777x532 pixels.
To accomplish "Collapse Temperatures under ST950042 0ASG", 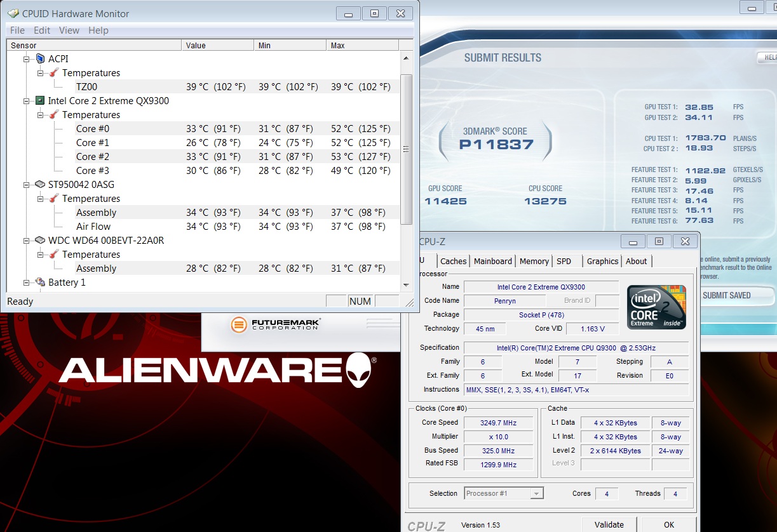I will [41, 198].
